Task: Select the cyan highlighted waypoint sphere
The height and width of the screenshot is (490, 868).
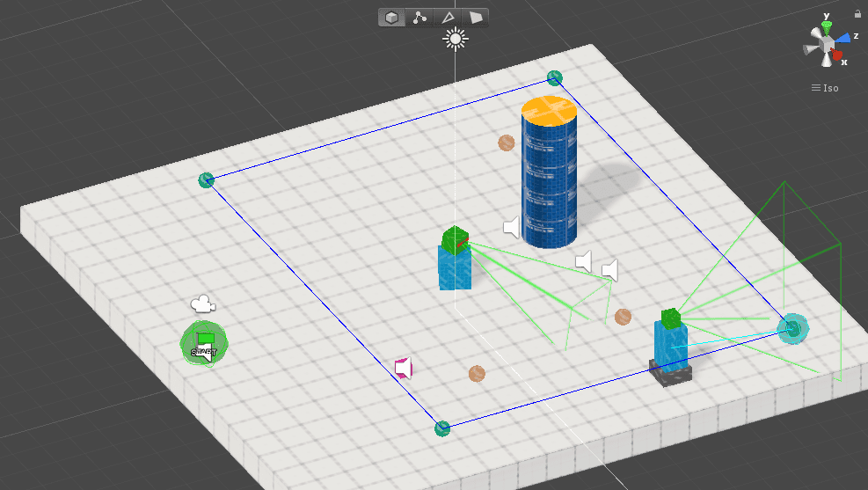Action: pyautogui.click(x=793, y=328)
